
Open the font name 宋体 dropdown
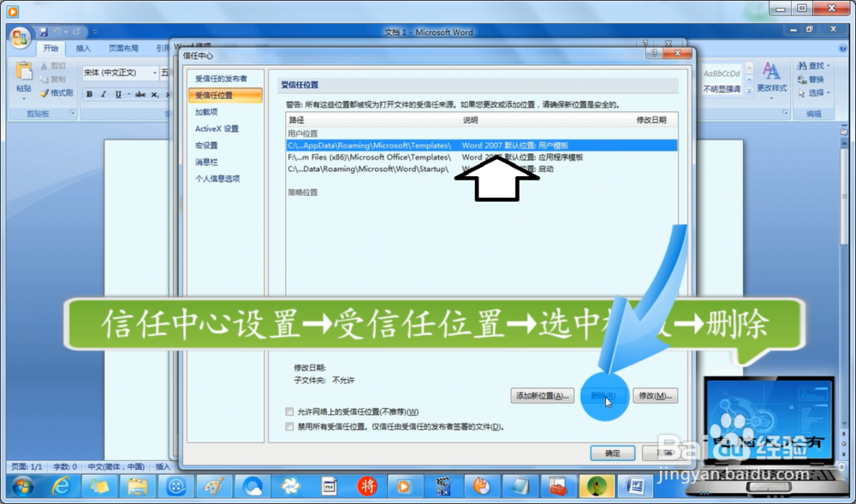coord(154,73)
